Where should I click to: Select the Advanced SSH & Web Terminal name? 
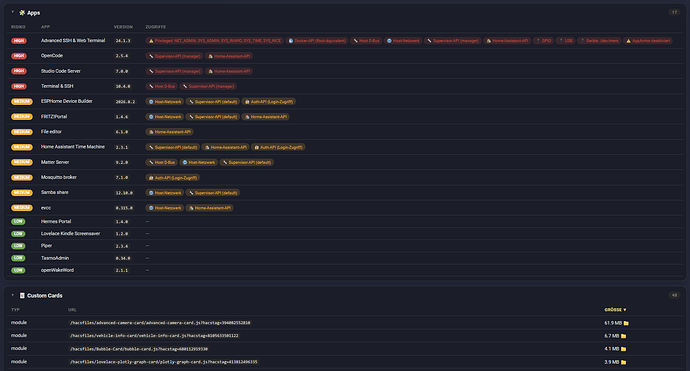[x=73, y=40]
